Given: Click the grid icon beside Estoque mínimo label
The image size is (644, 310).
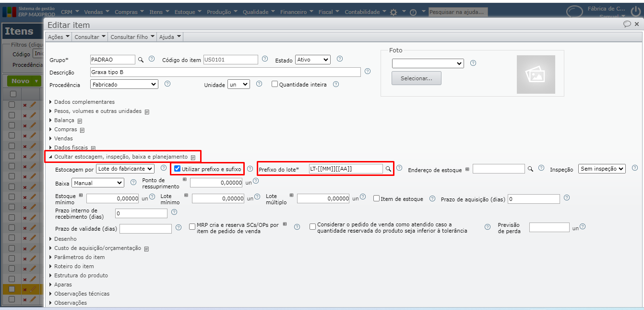Looking at the screenshot, I should pyautogui.click(x=81, y=196).
